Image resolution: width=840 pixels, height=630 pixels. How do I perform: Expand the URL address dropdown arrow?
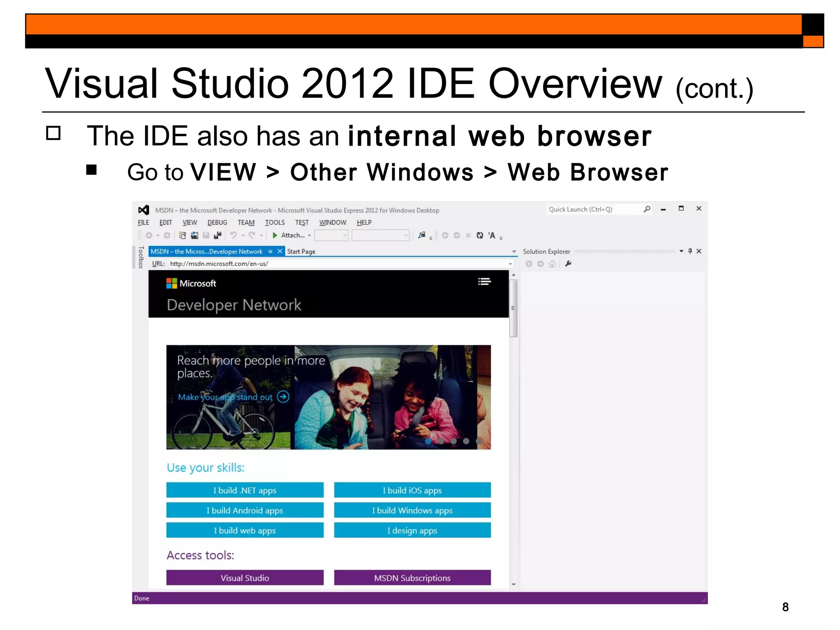point(511,264)
